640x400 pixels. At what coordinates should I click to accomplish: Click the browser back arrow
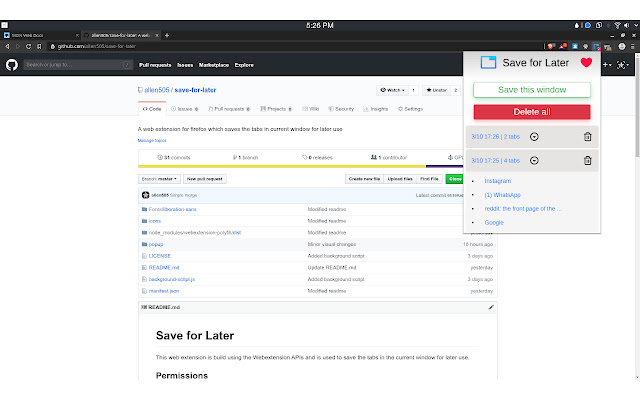pos(7,46)
